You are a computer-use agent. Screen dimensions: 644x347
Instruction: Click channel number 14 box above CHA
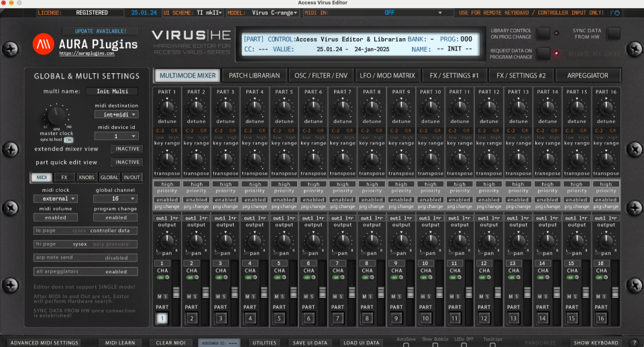pyautogui.click(x=542, y=263)
